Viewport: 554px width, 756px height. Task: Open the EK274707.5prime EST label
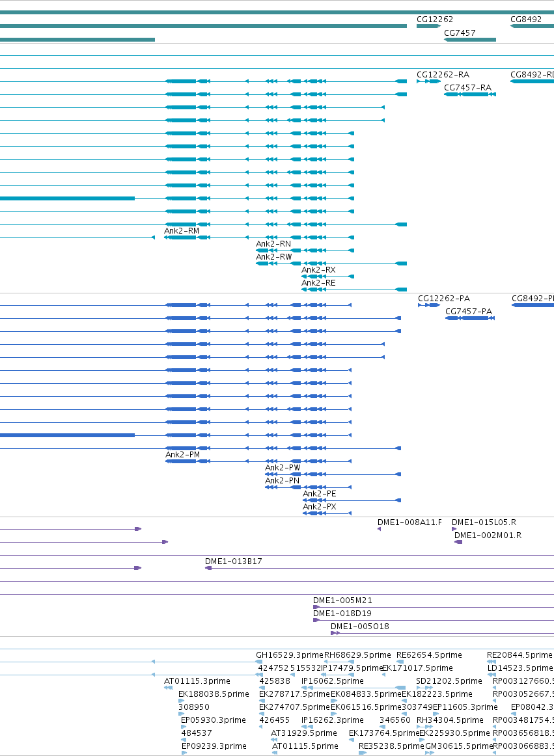pos(294,707)
